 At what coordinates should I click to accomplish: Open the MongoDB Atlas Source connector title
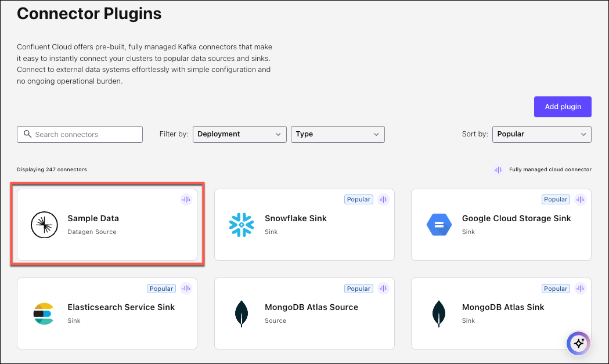click(x=311, y=307)
